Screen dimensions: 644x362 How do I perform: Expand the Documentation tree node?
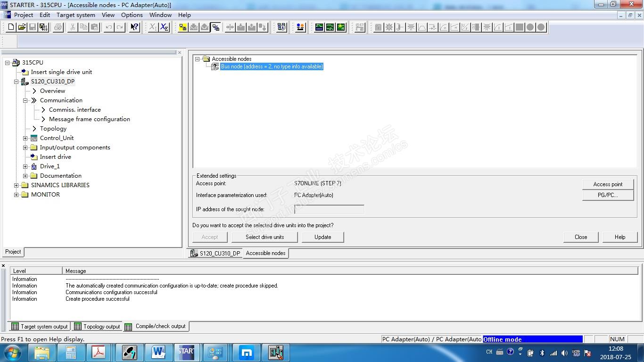tap(25, 176)
